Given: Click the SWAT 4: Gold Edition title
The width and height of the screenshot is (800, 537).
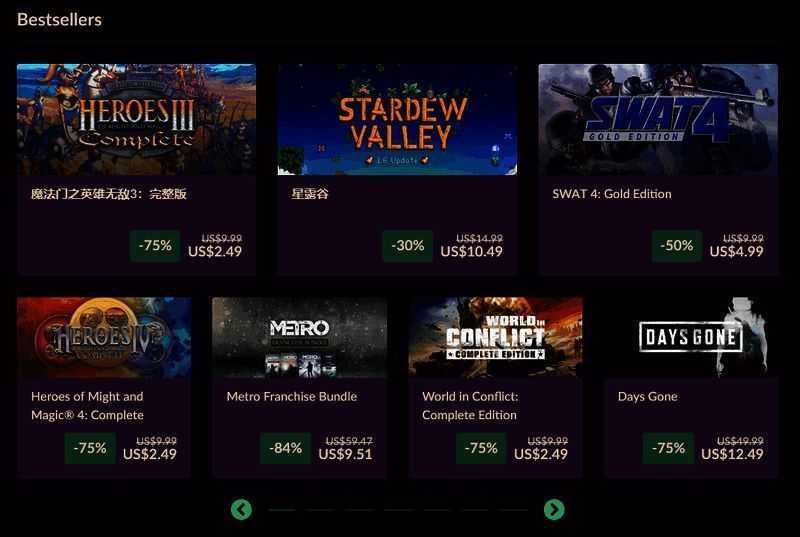Looking at the screenshot, I should (x=612, y=194).
